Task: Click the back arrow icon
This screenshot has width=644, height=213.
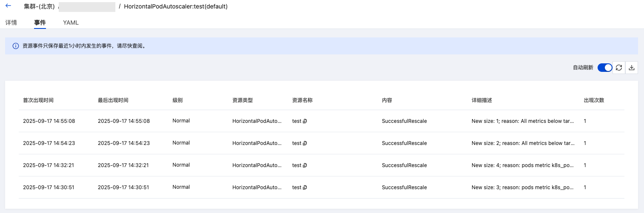Action: tap(8, 6)
